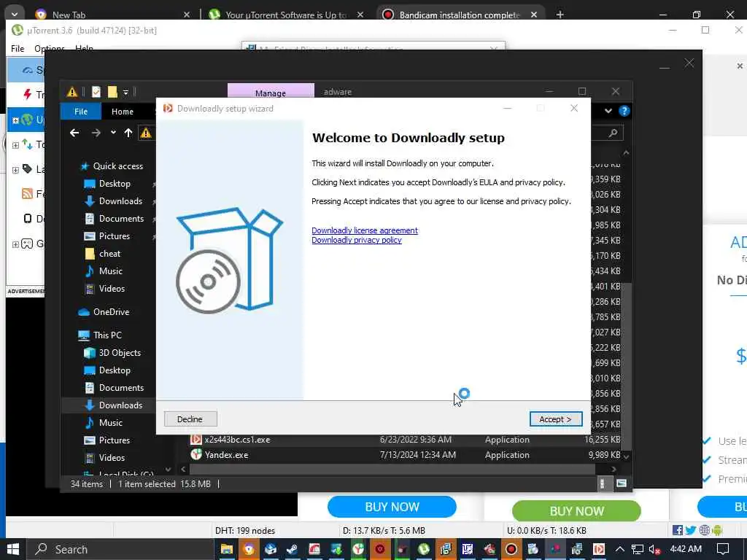Open File Explorer from the taskbar
Viewport: 747px width, 560px height.
click(226, 550)
